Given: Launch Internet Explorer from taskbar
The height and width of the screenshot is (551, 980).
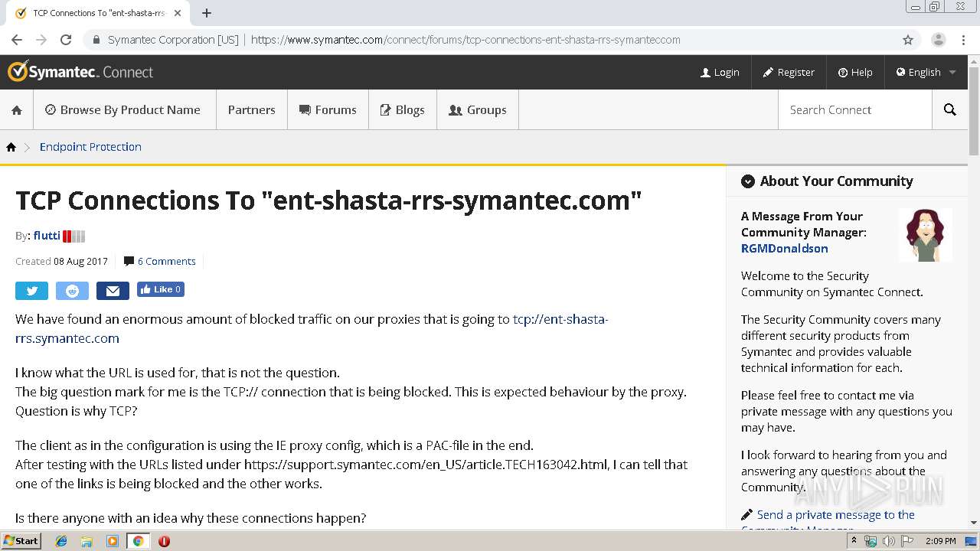Looking at the screenshot, I should (61, 541).
